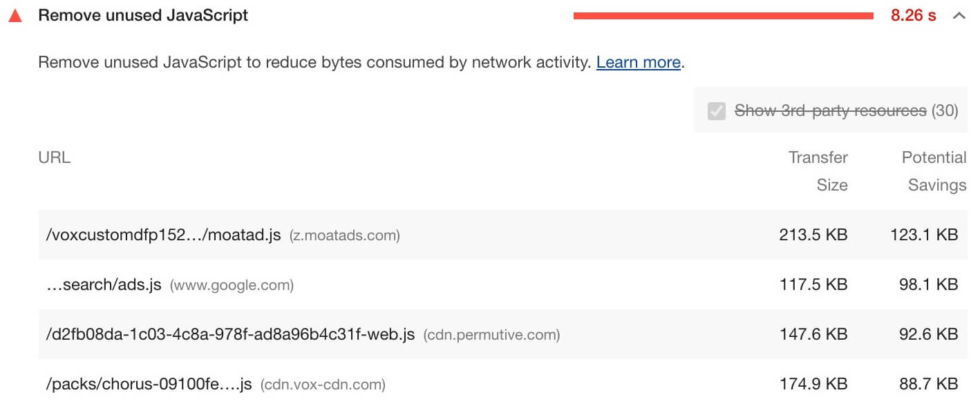This screenshot has width=980, height=406.
Task: Open the Learn more link
Action: 638,62
